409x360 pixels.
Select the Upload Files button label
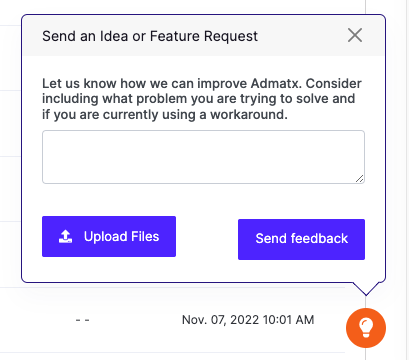coord(121,236)
